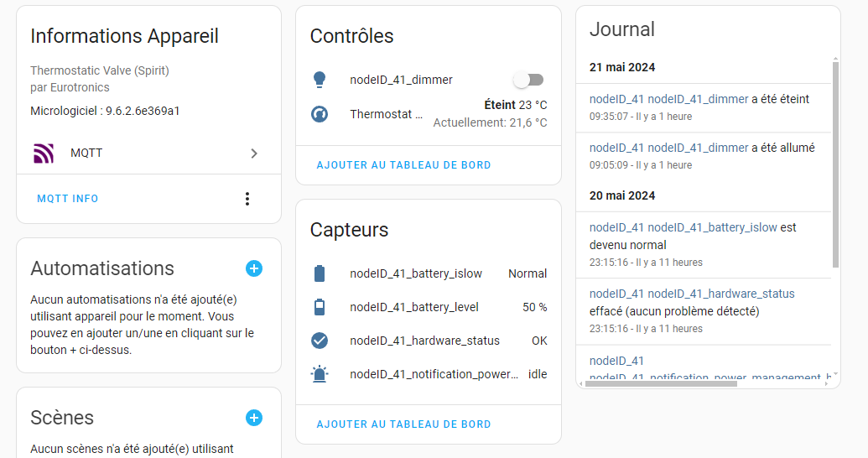Click AJOUTER AU TABLEAU DE BORD under Contrôles

[403, 165]
